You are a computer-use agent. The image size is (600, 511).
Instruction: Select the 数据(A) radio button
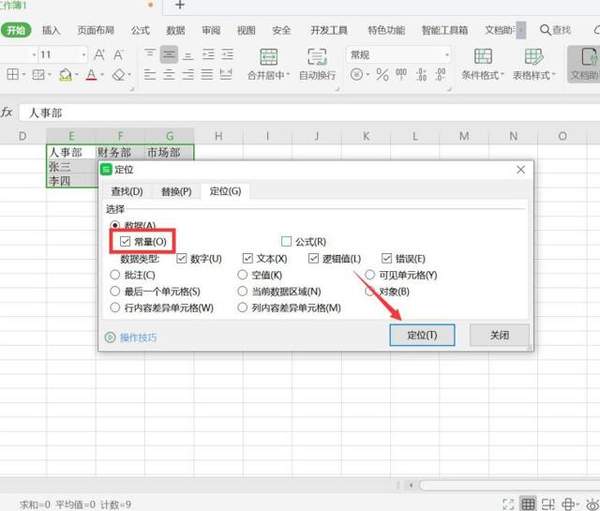coord(115,225)
